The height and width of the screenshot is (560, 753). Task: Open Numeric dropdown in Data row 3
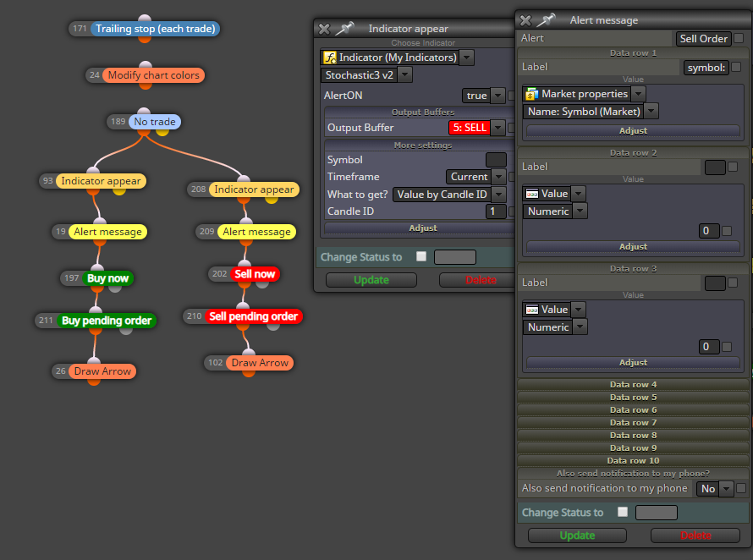(580, 327)
